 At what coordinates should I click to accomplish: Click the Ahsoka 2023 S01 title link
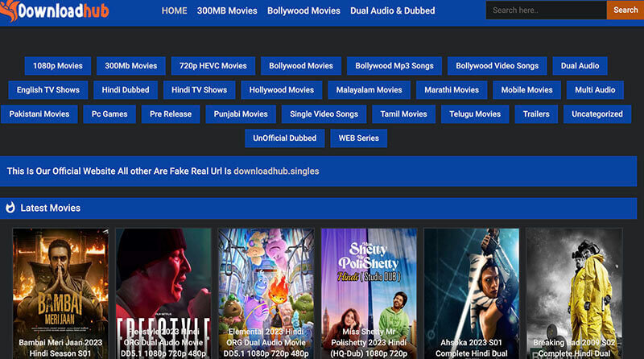[x=471, y=347]
